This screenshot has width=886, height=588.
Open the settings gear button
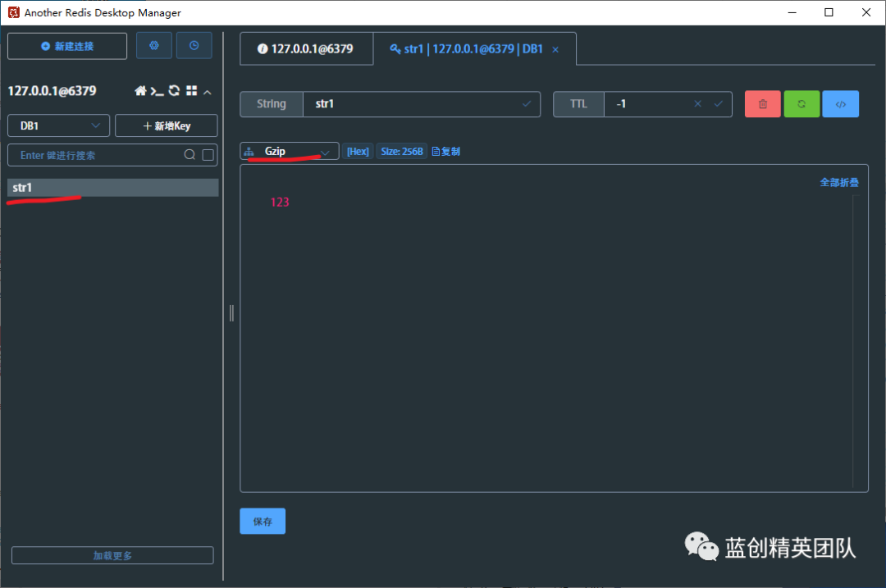click(x=154, y=46)
